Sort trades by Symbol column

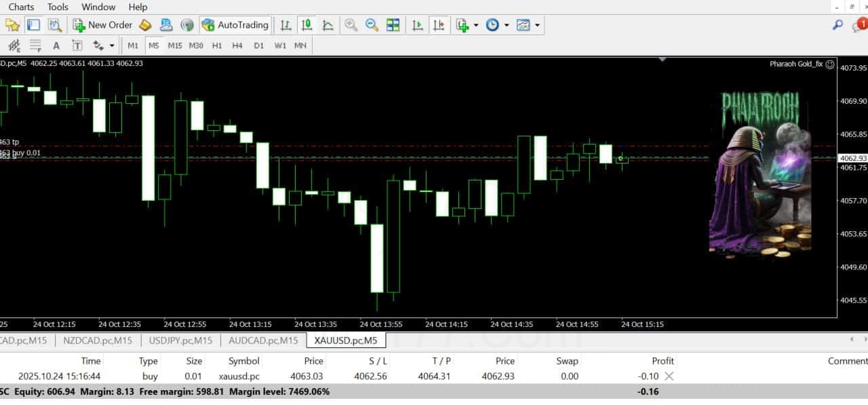point(244,361)
